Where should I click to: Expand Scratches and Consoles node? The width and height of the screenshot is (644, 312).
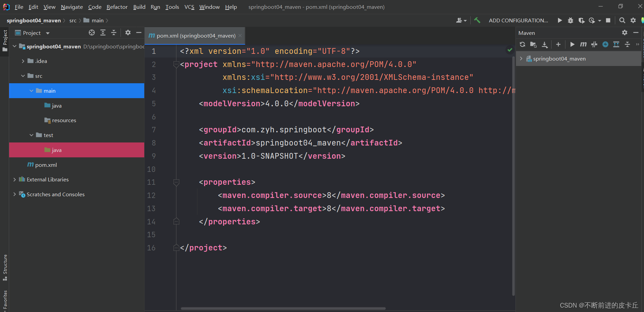click(15, 194)
